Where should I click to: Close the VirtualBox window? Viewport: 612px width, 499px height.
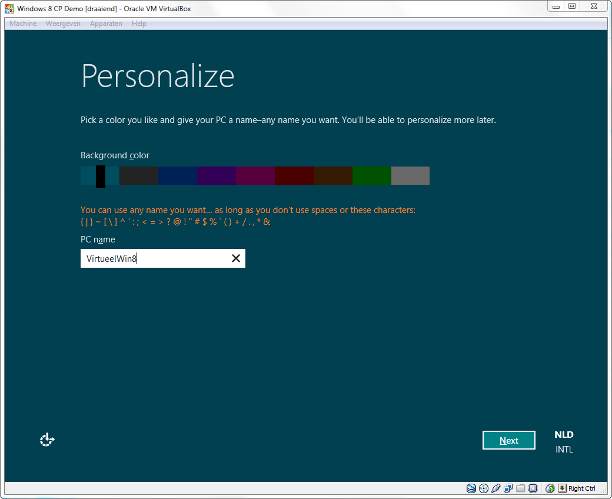pos(594,7)
